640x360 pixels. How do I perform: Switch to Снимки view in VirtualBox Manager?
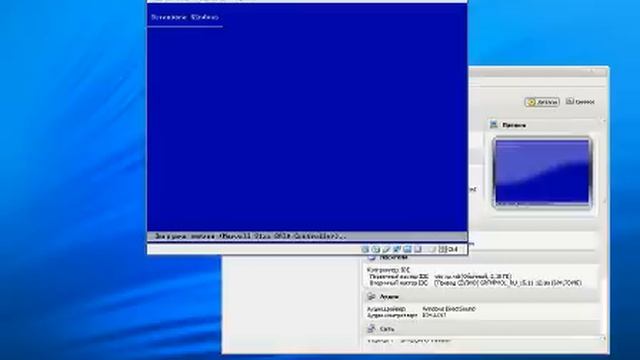[x=580, y=102]
